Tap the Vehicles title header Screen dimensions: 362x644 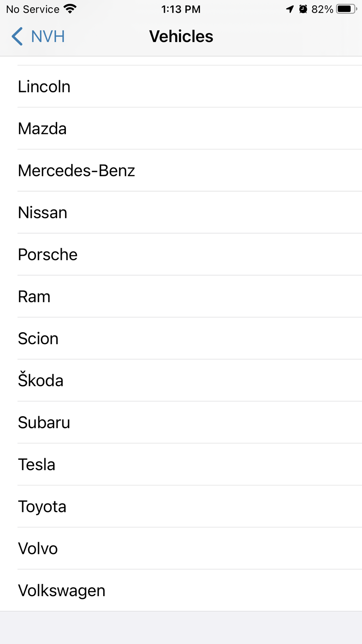(x=181, y=37)
